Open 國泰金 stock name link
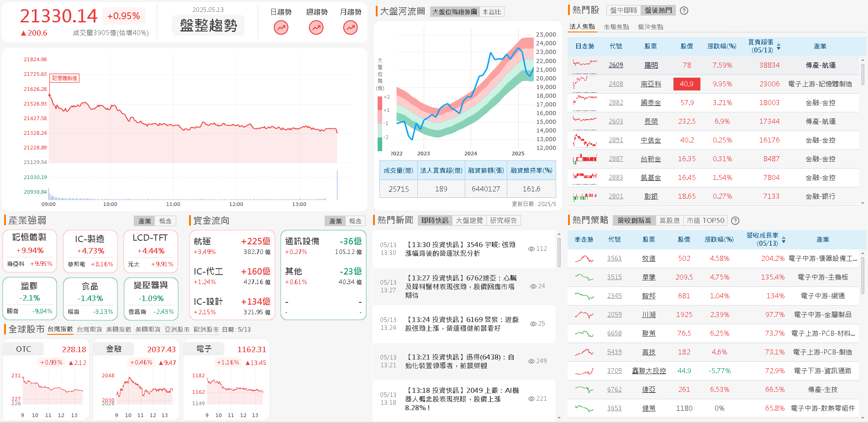 pyautogui.click(x=651, y=103)
